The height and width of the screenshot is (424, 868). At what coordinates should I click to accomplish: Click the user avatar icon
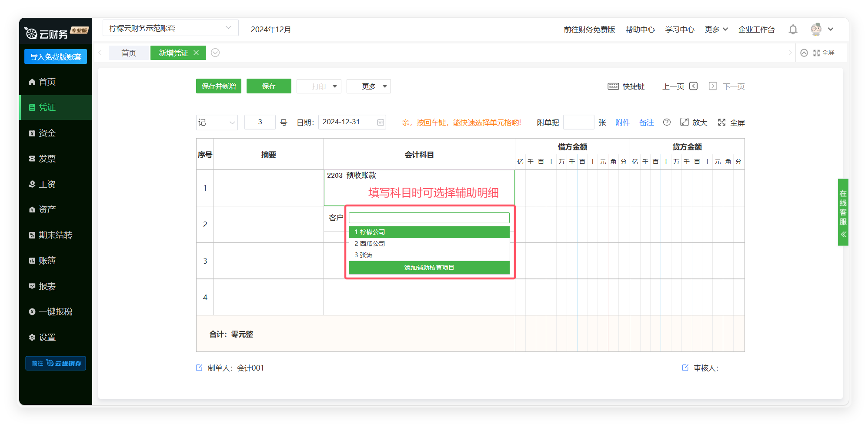(816, 30)
